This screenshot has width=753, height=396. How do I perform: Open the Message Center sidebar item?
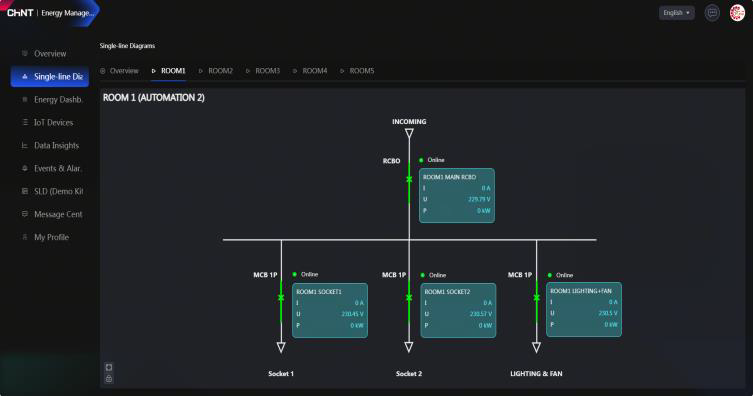pyautogui.click(x=49, y=215)
